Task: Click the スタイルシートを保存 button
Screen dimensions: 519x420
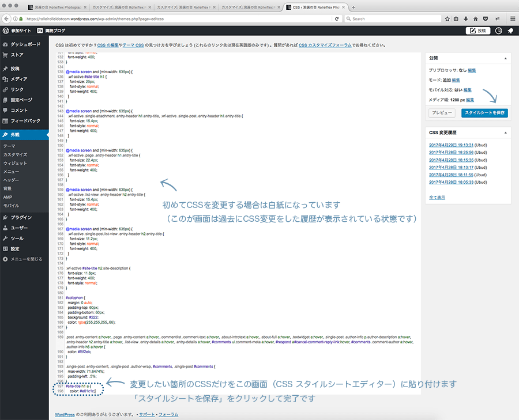Action: [485, 113]
